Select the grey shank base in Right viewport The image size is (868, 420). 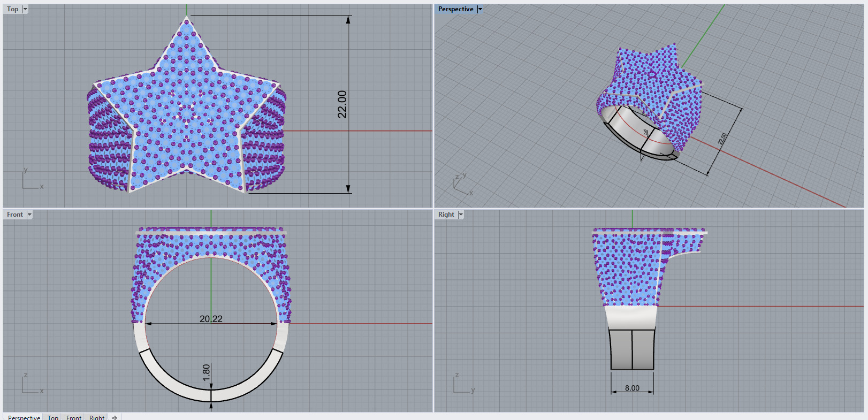coord(632,349)
